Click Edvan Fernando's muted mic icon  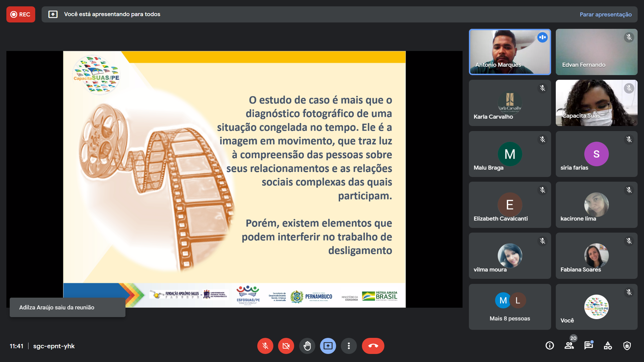click(629, 37)
